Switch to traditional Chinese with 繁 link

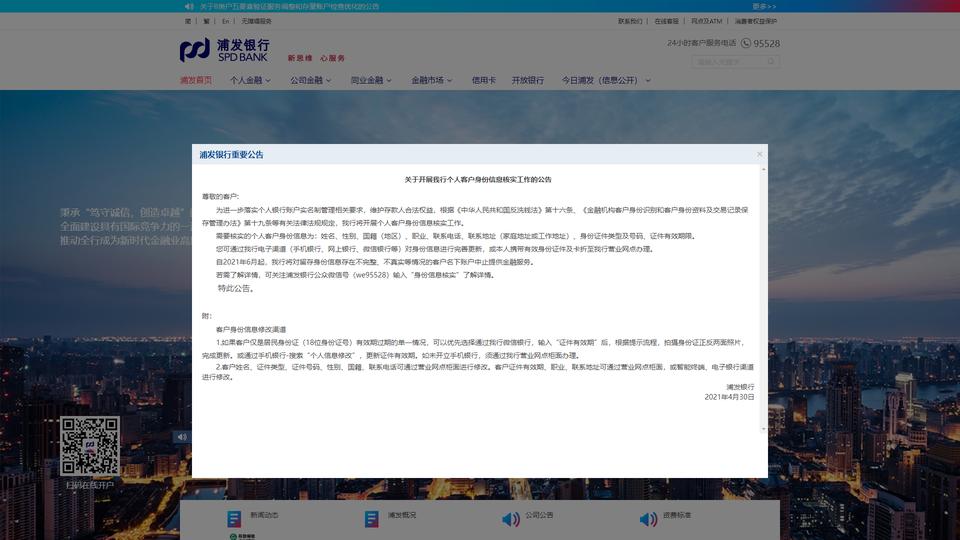206,21
